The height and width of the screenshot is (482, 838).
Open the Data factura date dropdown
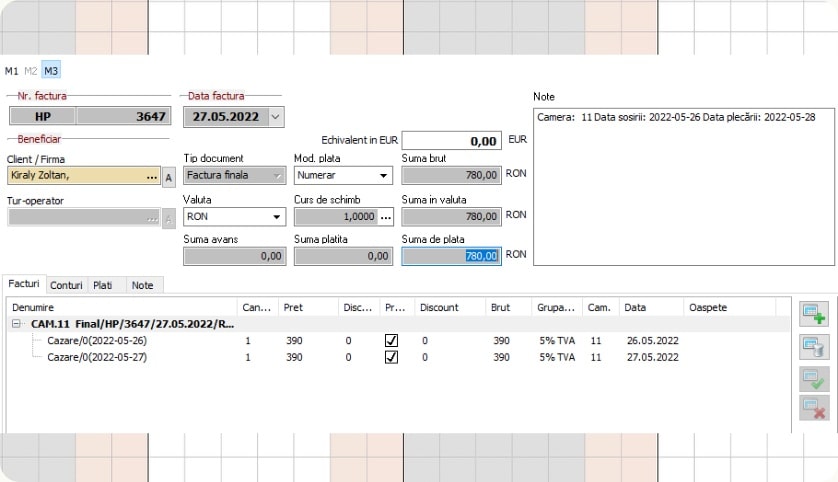coord(276,116)
